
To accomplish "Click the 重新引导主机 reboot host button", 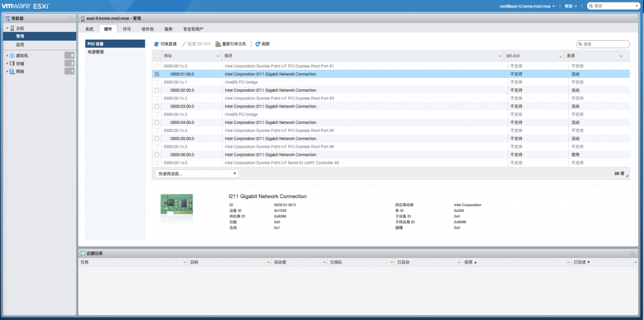I will (x=231, y=44).
